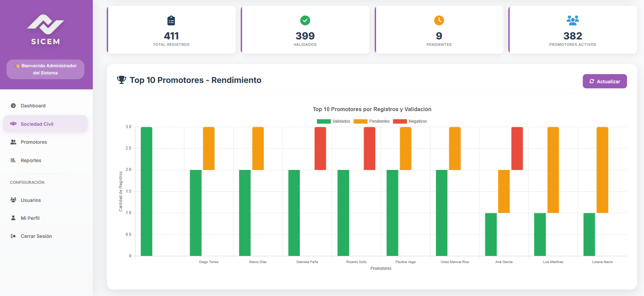Click the Ana García axis label

[x=504, y=262]
